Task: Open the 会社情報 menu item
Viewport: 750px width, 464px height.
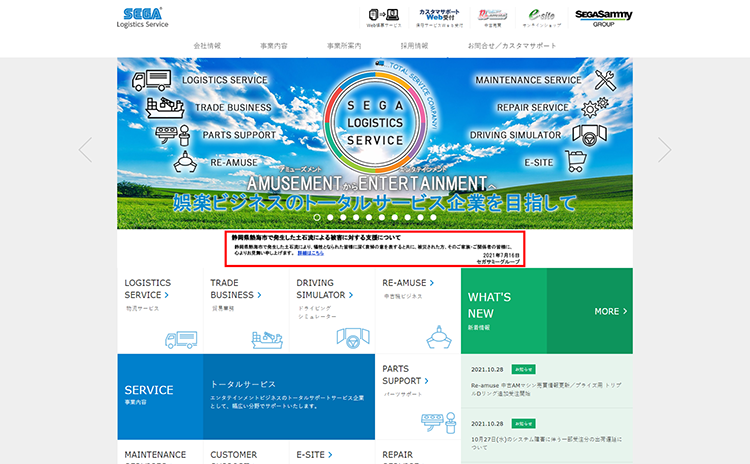Action: click(x=207, y=46)
